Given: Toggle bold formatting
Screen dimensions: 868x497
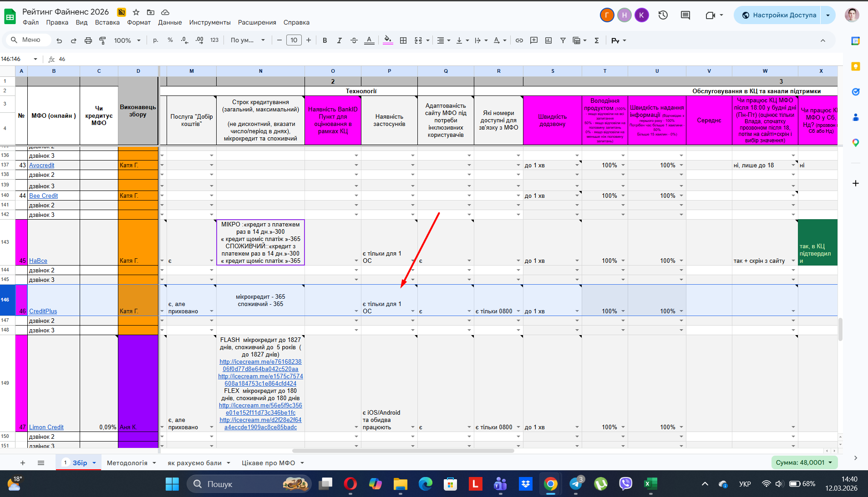Looking at the screenshot, I should [x=325, y=40].
